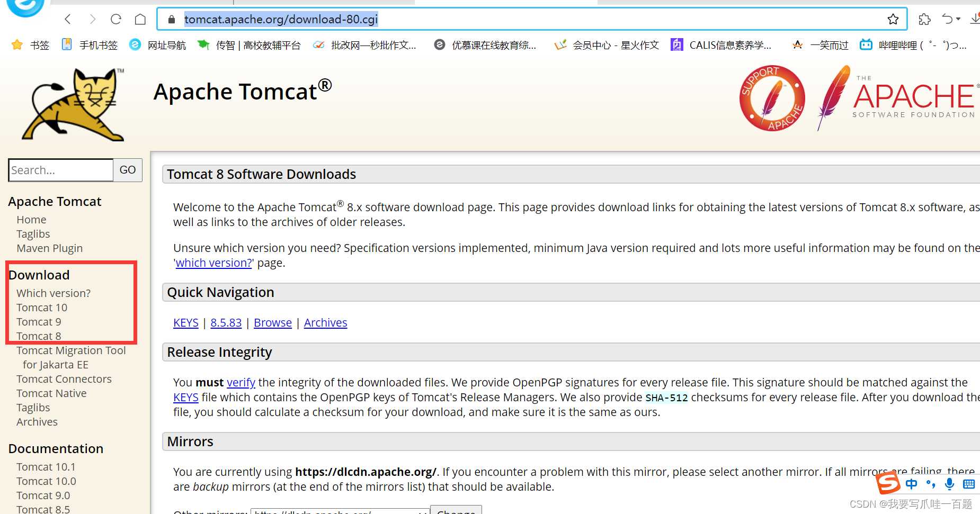Open the downloads icon in the toolbar
Screen dimensions: 980x514
point(975,20)
